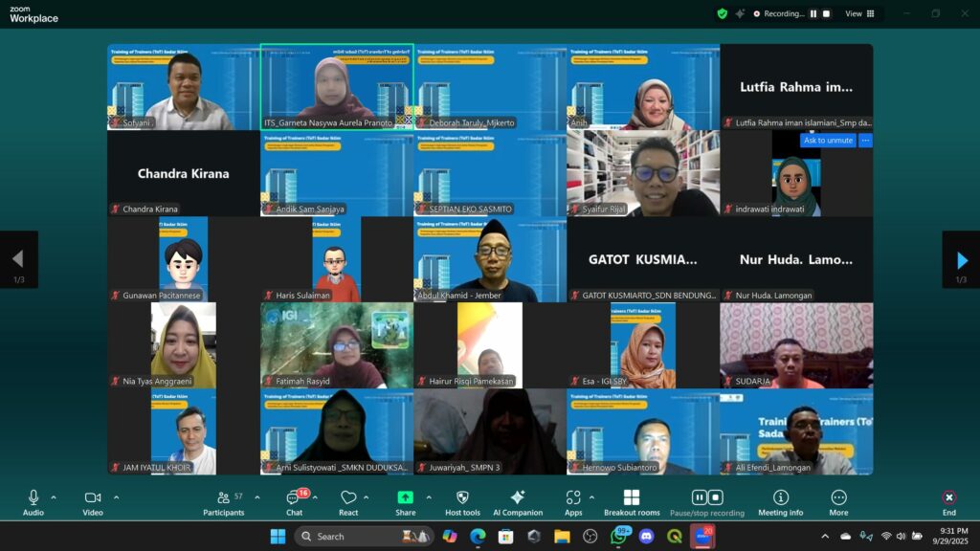
Task: Click the green Share screen icon
Action: [405, 497]
